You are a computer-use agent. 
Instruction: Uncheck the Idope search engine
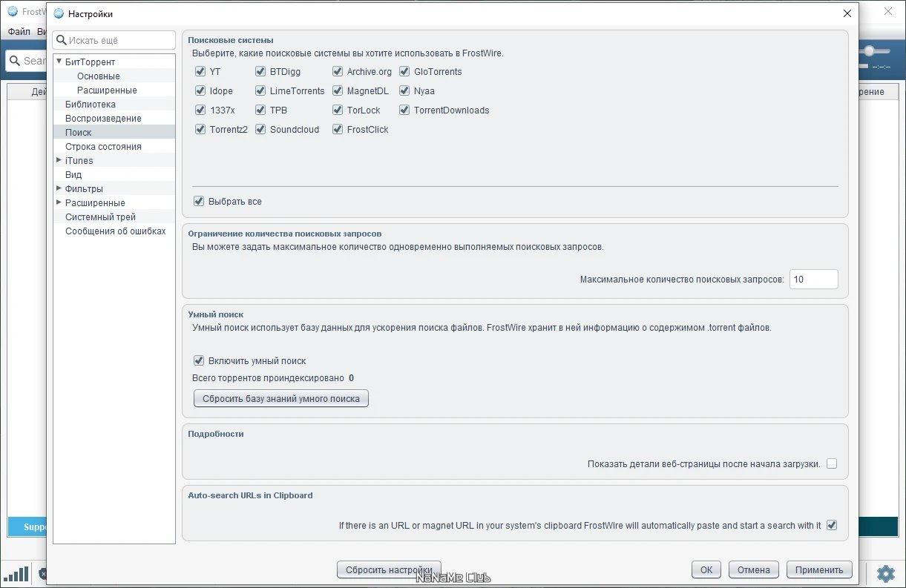pos(200,91)
